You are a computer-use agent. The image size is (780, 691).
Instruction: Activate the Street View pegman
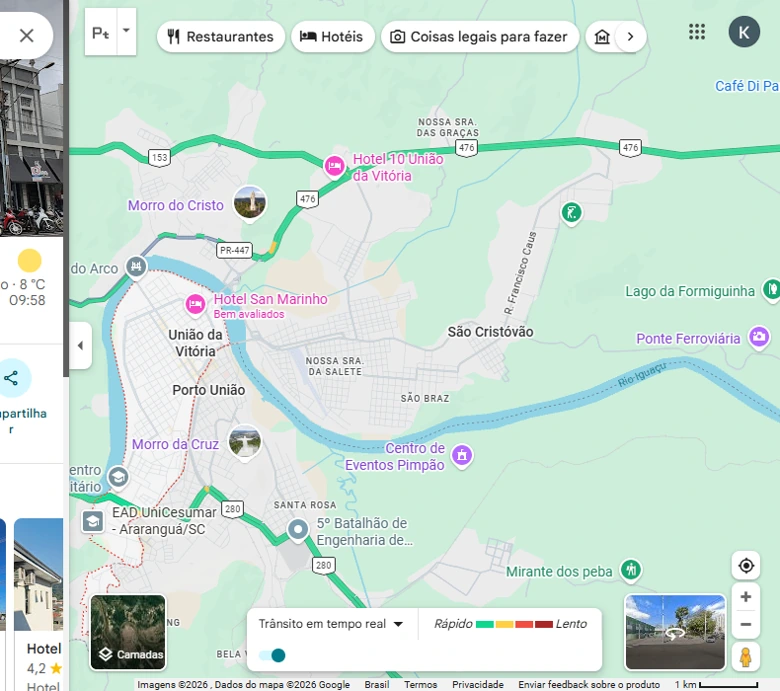746,657
